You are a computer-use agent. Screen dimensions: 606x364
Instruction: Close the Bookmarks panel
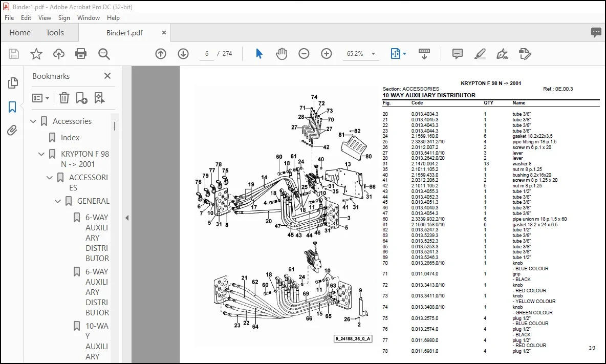pyautogui.click(x=107, y=76)
